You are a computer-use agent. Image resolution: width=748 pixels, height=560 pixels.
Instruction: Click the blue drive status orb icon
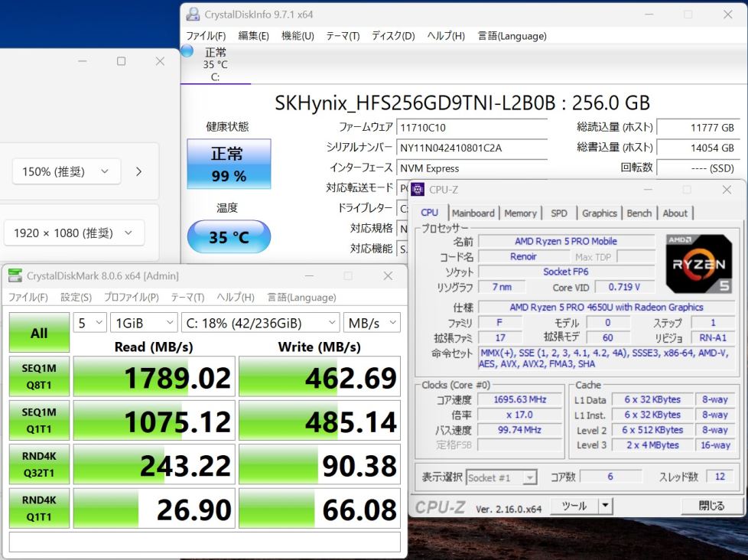point(187,51)
